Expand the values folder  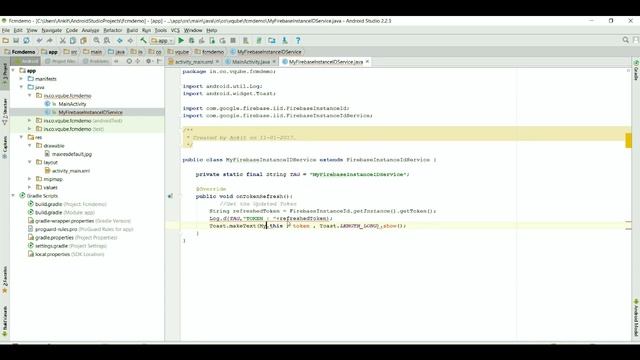click(30, 187)
